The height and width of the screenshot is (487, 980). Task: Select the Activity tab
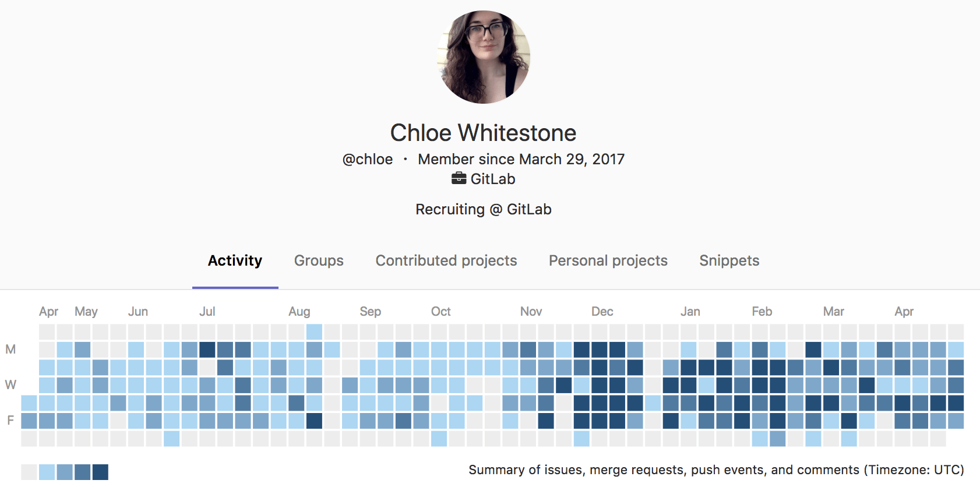[x=235, y=261]
